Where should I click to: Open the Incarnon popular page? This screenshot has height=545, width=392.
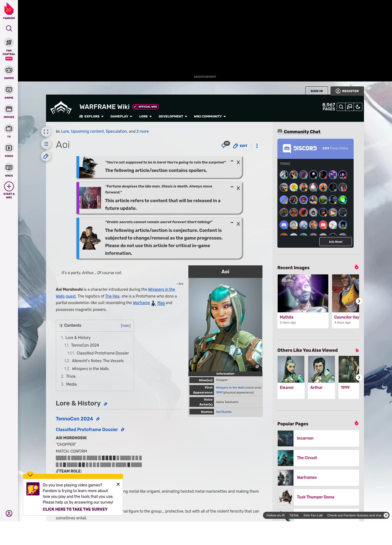pos(318,438)
